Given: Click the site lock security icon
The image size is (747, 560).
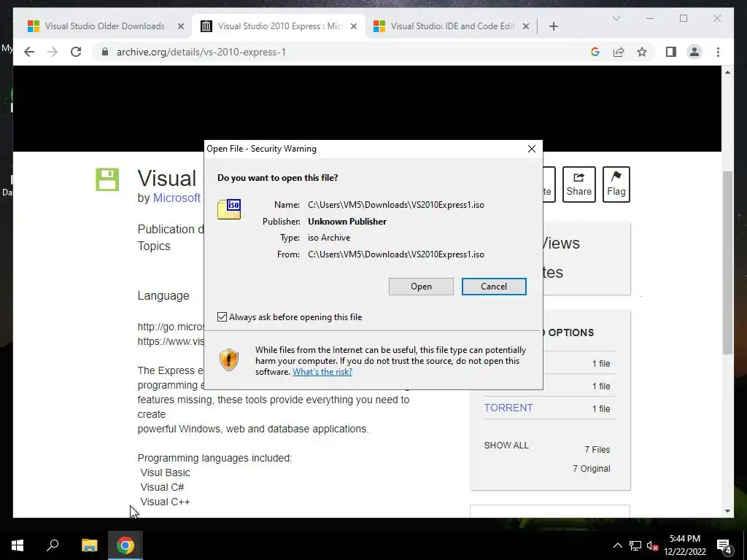Looking at the screenshot, I should click(105, 52).
